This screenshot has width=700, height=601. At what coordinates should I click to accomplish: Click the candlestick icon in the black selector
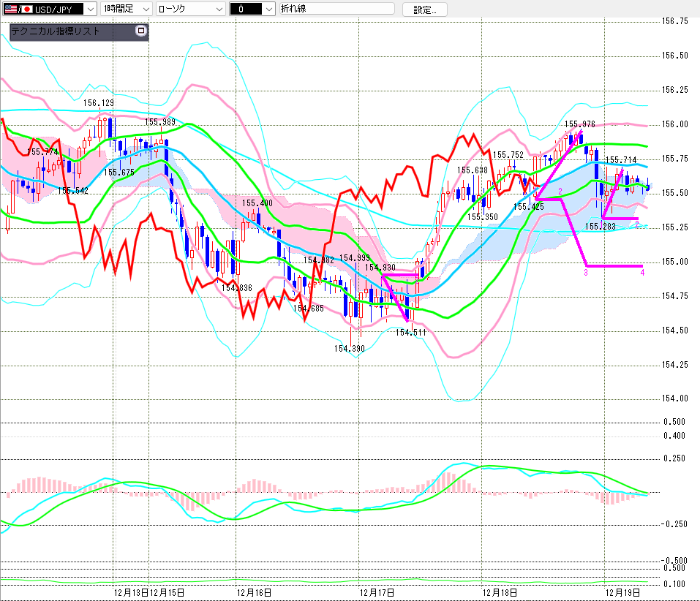click(244, 9)
